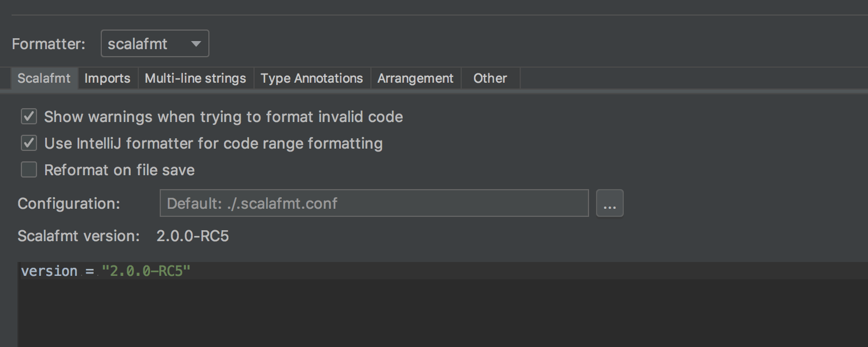Click the Configuration label
868x347 pixels.
pyautogui.click(x=69, y=204)
